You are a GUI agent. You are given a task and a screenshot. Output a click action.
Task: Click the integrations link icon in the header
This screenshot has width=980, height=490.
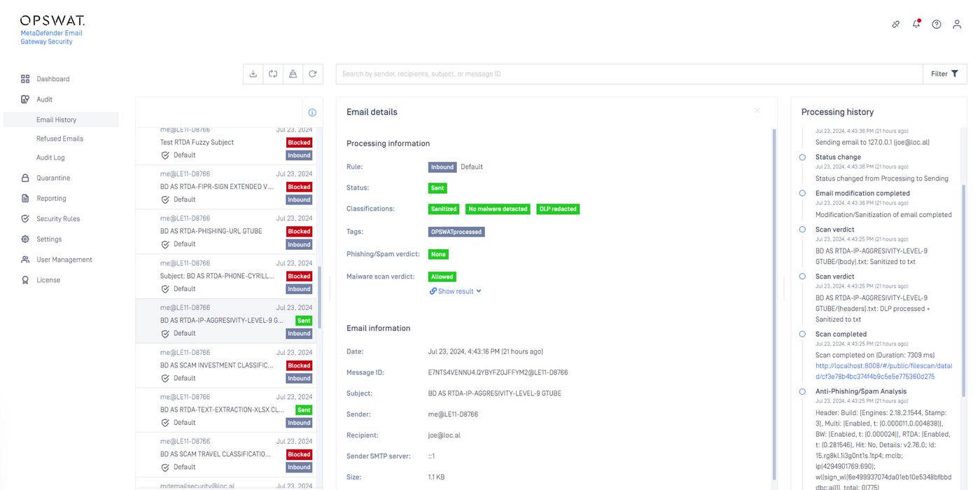pyautogui.click(x=895, y=24)
